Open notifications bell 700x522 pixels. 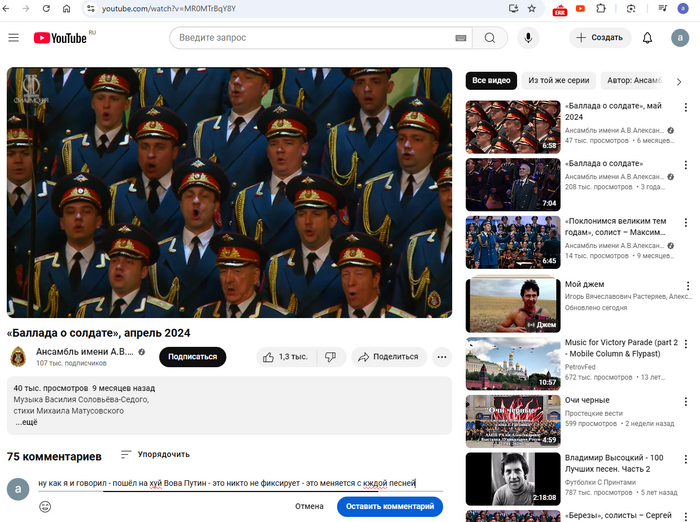click(647, 38)
